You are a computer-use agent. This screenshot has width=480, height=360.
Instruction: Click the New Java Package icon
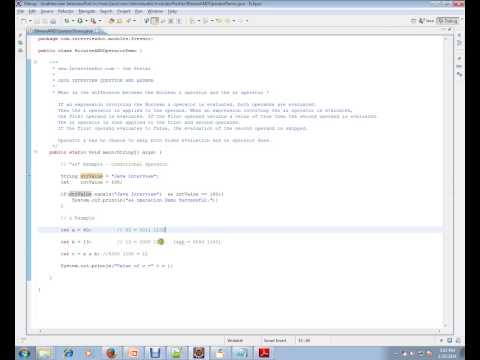click(112, 21)
